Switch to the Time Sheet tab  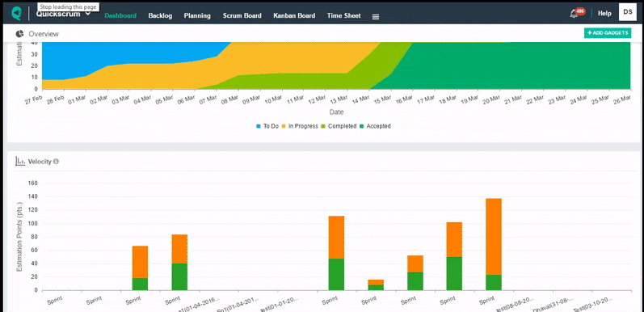(343, 15)
